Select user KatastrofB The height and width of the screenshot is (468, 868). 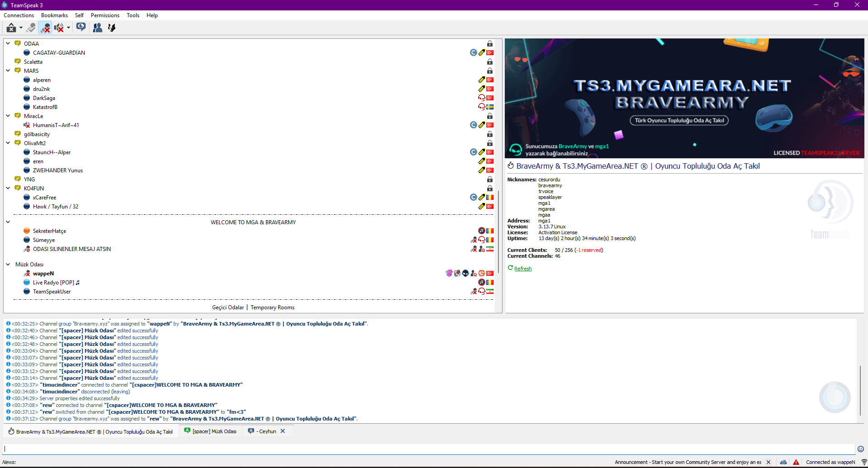(x=45, y=107)
